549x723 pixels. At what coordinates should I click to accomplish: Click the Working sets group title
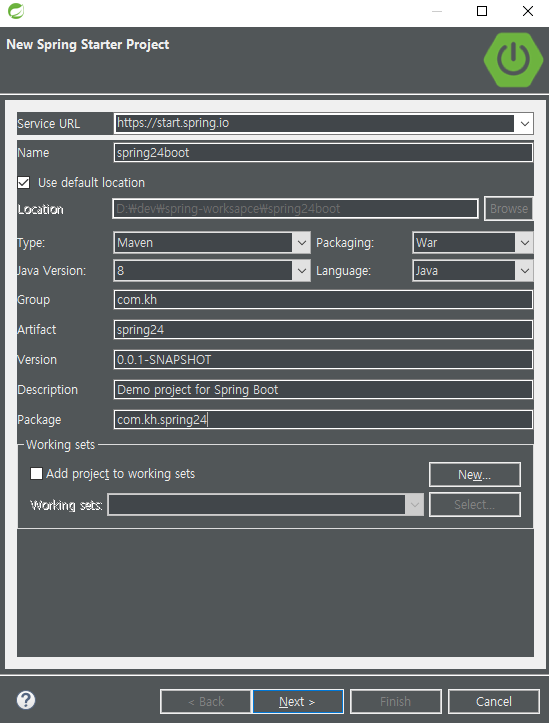(60, 444)
